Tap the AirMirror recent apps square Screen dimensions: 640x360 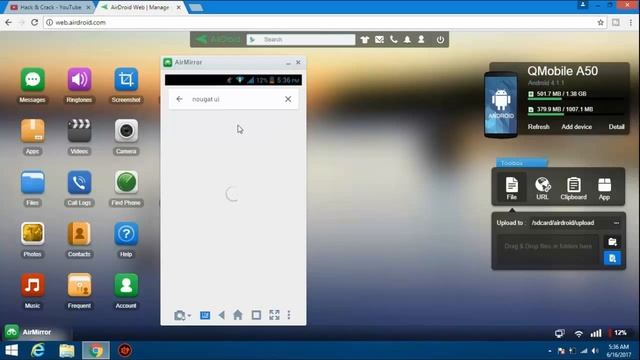pyautogui.click(x=256, y=315)
